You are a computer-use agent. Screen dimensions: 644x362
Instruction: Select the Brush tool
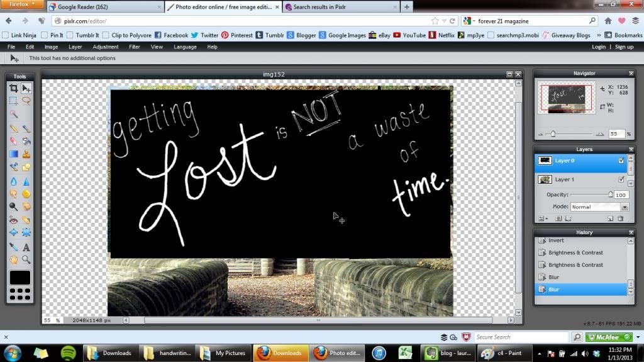tap(26, 128)
